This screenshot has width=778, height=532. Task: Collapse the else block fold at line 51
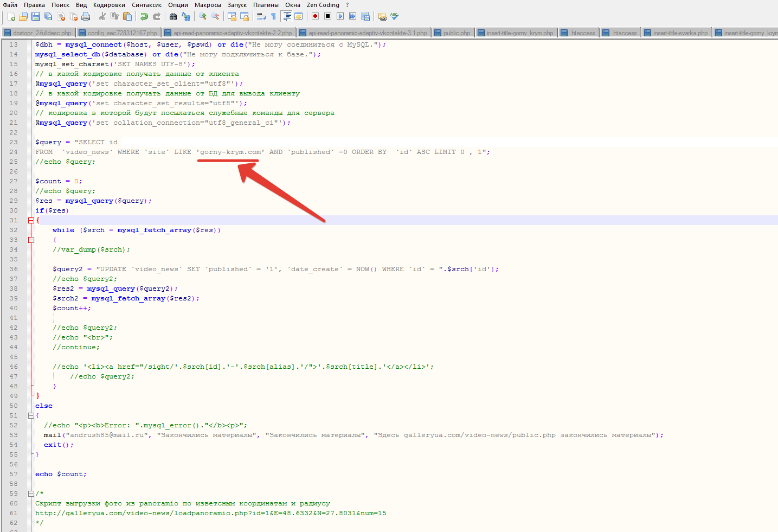click(x=31, y=415)
